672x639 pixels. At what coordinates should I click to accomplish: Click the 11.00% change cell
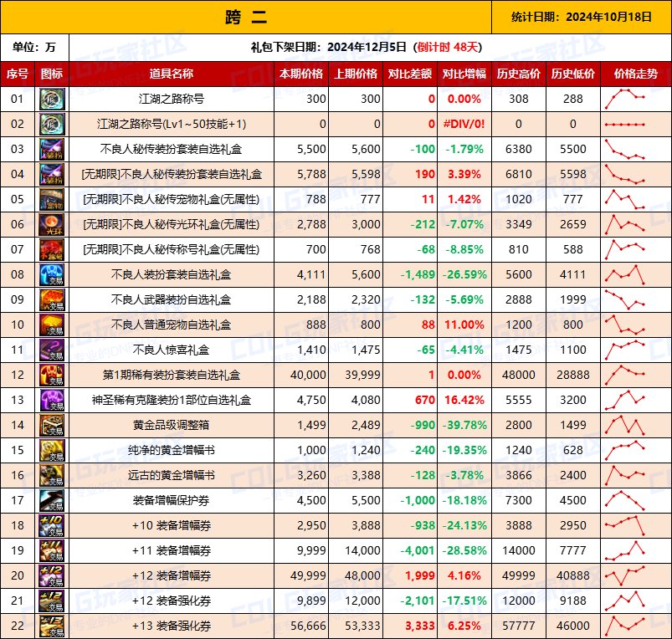464,325
